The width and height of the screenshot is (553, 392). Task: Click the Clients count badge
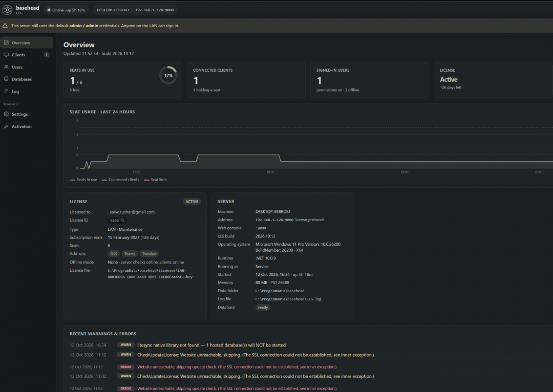(46, 55)
